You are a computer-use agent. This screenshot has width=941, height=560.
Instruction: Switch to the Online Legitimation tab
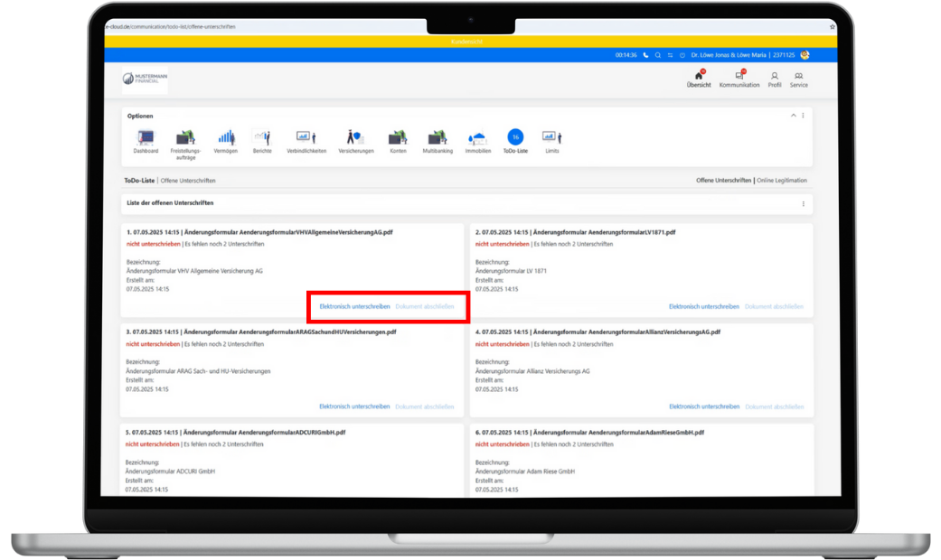click(781, 181)
